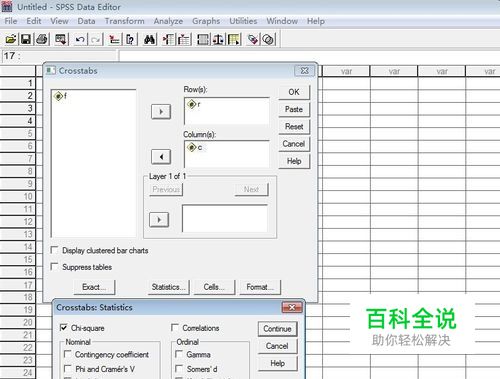Move variable to Row(s) arrow button

(161, 112)
